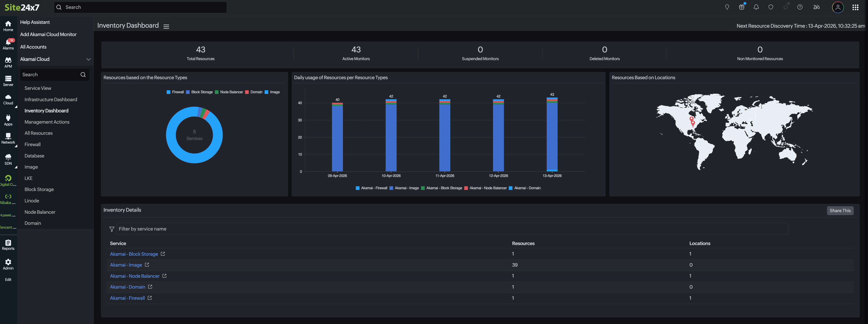
Task: Select the APM section icon
Action: [x=8, y=62]
